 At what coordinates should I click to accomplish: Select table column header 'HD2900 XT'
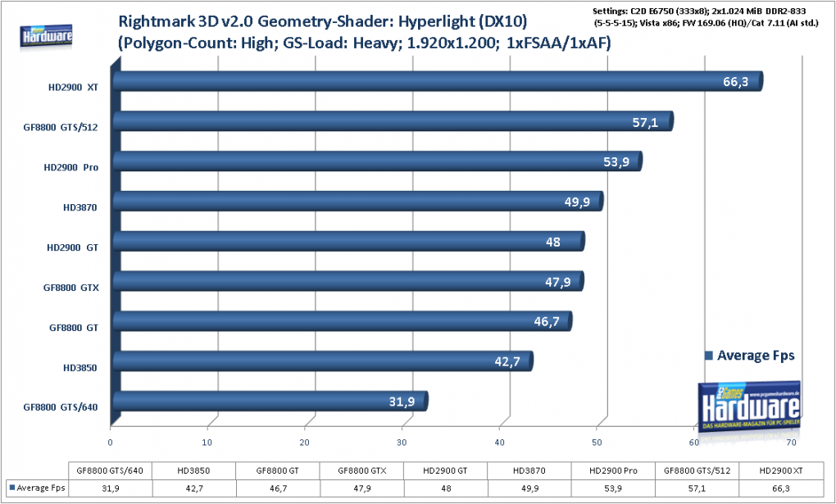click(x=780, y=471)
